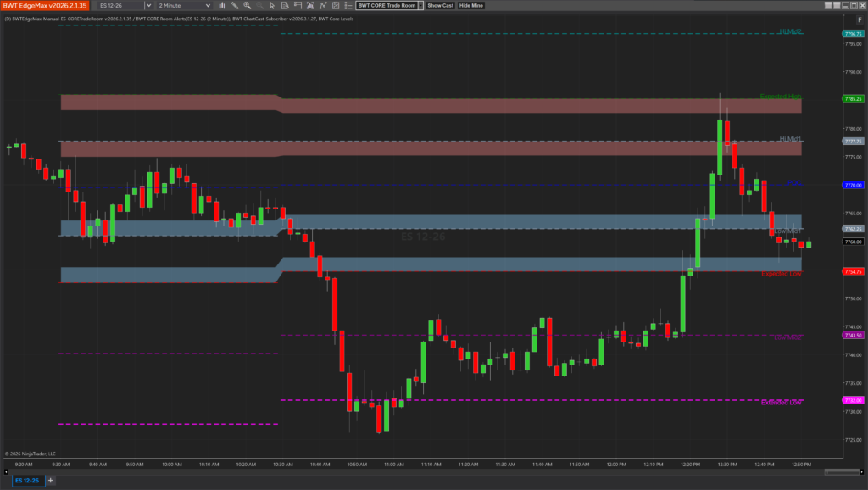
Task: Click the POC level label
Action: coord(794,183)
